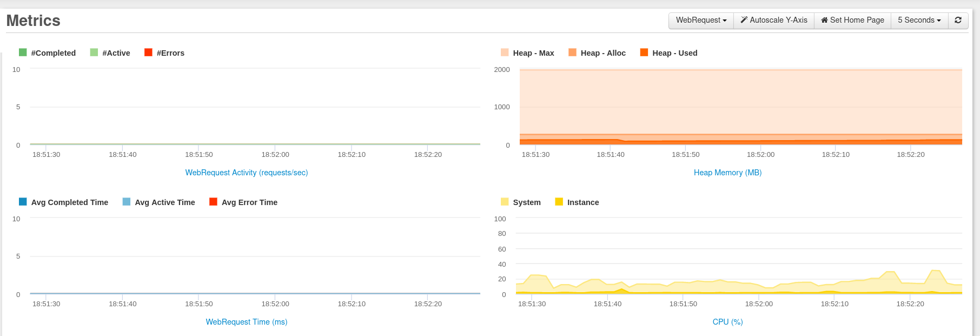Toggle the #Active legend swatch
Screen dimensions: 980x336
tap(94, 52)
